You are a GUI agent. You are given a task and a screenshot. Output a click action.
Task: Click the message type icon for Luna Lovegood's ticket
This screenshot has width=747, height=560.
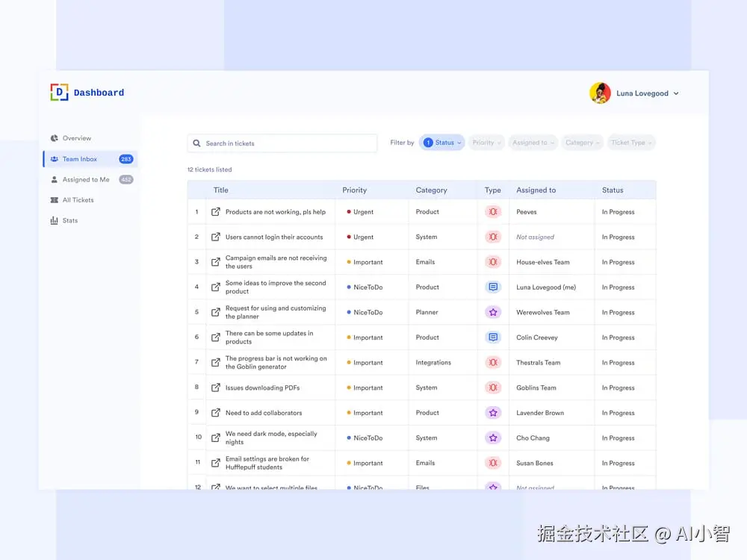(493, 287)
